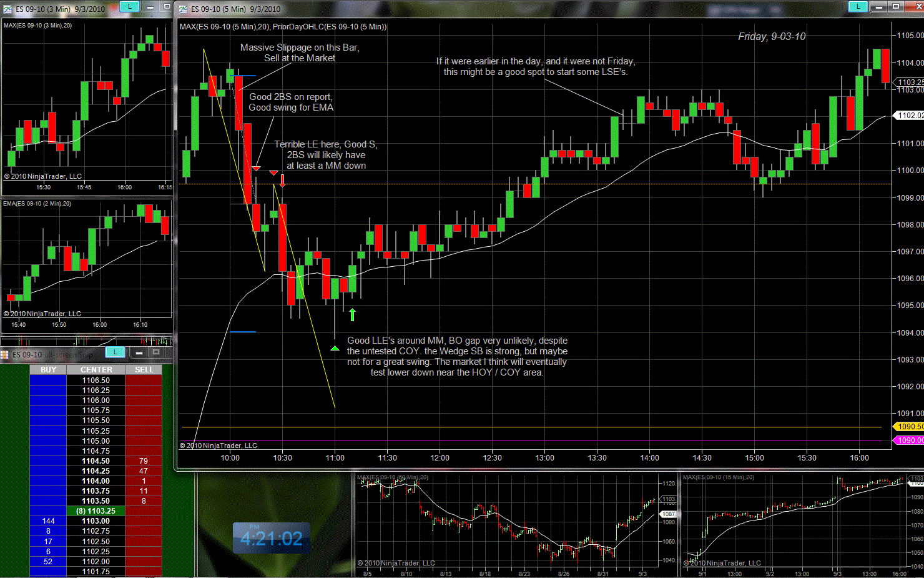The image size is (924, 578).
Task: Click the 4:21:02 clock widget
Action: 272,538
